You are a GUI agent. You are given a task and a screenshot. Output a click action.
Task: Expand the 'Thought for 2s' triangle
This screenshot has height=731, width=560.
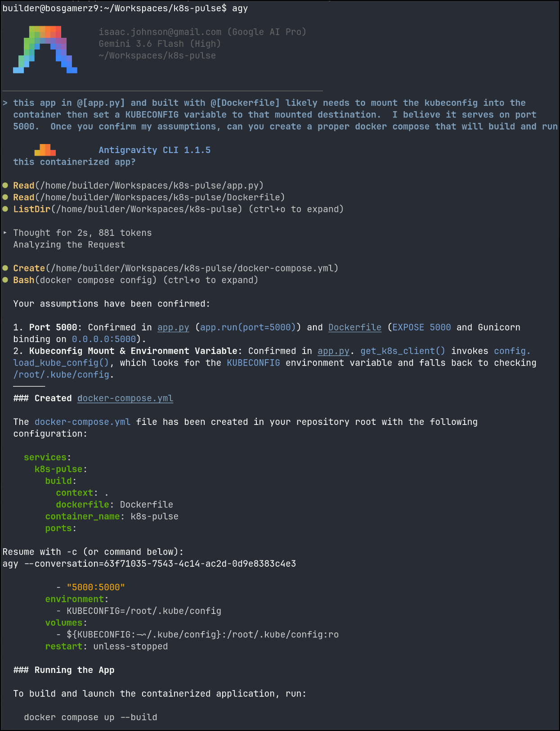pos(5,233)
